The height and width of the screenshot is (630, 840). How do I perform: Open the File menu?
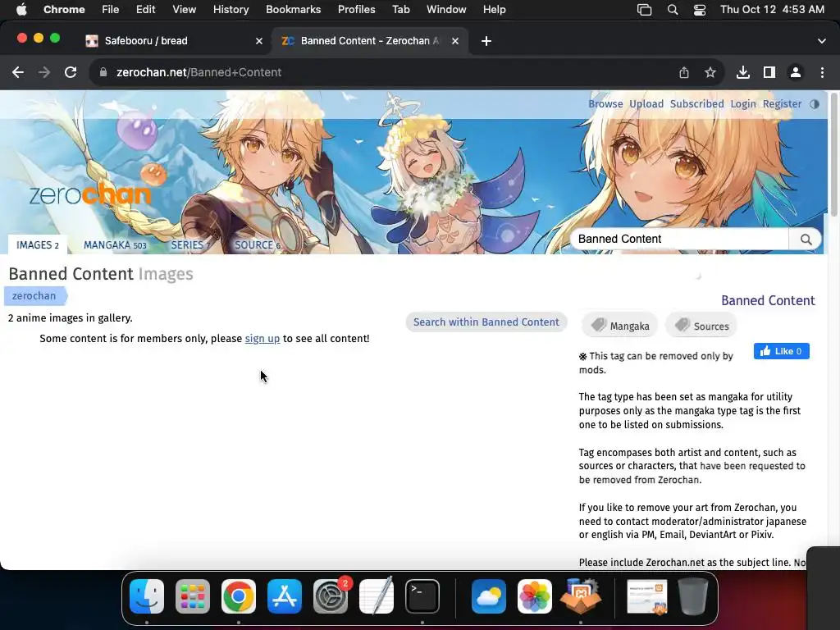click(111, 10)
